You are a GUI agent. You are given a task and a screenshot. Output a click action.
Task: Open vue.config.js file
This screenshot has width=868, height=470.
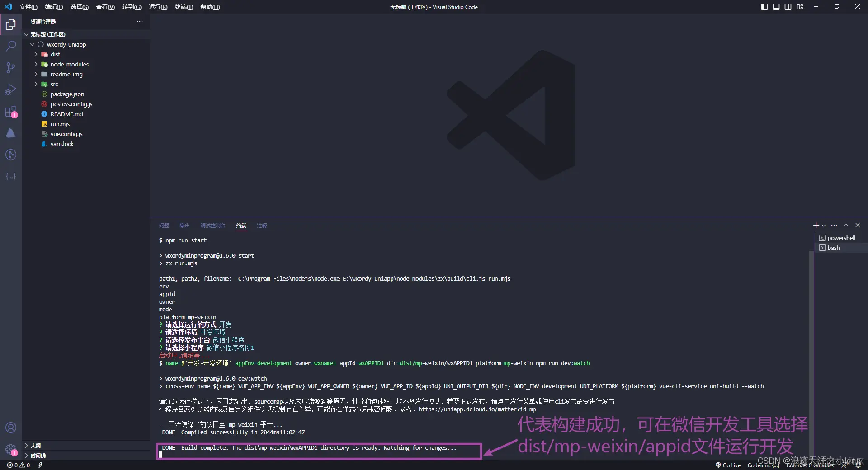pos(86,134)
